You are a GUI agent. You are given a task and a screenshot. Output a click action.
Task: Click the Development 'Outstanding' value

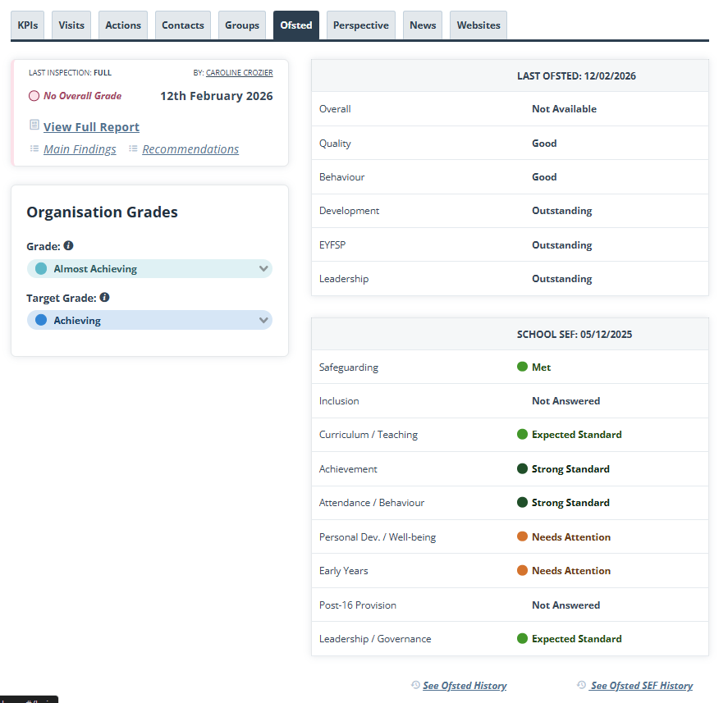(x=561, y=211)
